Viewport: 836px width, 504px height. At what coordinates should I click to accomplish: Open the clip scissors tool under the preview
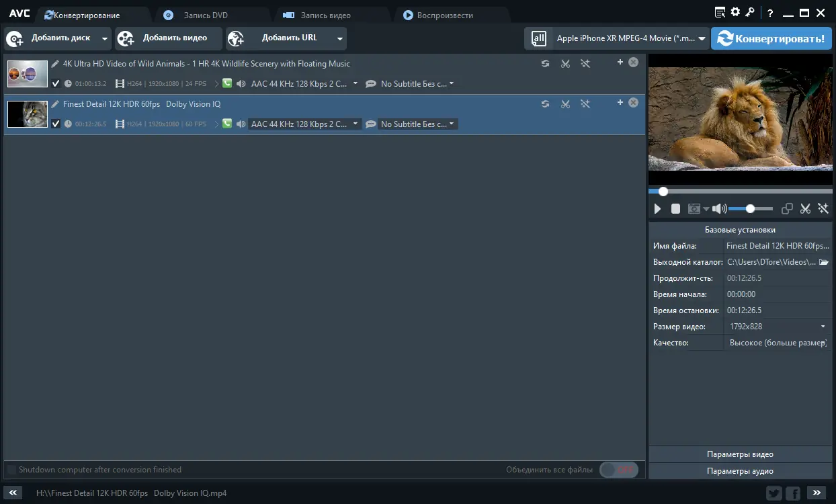coord(805,209)
